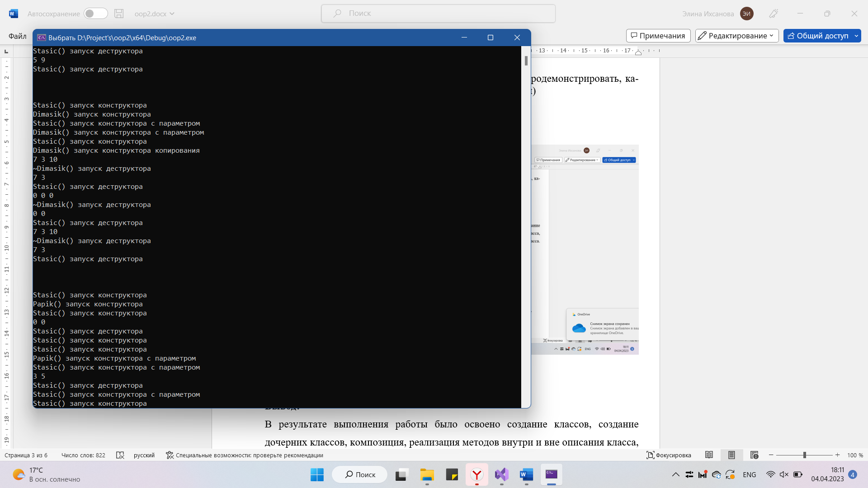Click the MI tray icon with red dot
This screenshot has width=868, height=488.
pos(703,474)
